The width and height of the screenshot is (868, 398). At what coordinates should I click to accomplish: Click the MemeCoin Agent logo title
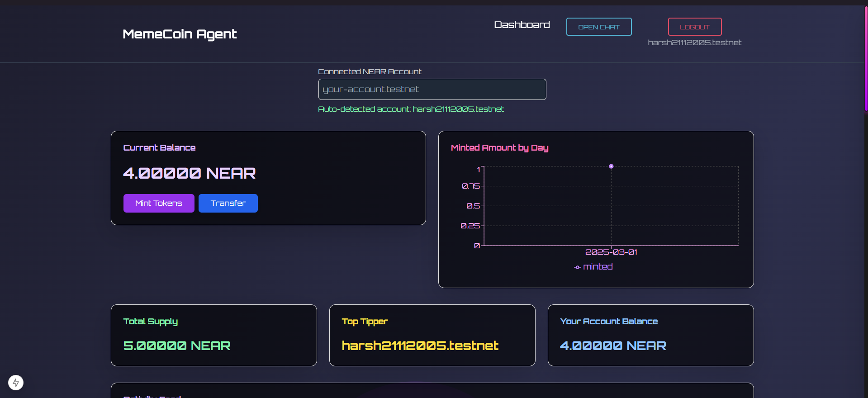tap(180, 34)
